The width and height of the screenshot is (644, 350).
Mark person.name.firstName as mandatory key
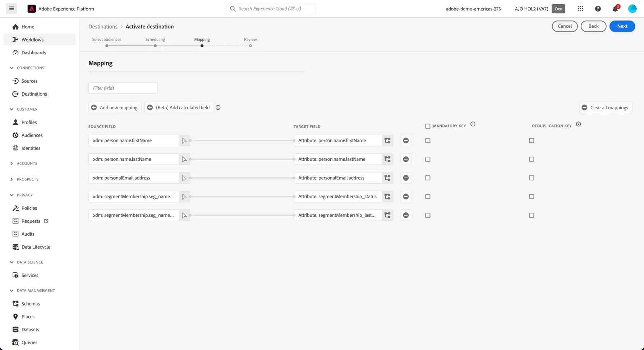(x=428, y=141)
